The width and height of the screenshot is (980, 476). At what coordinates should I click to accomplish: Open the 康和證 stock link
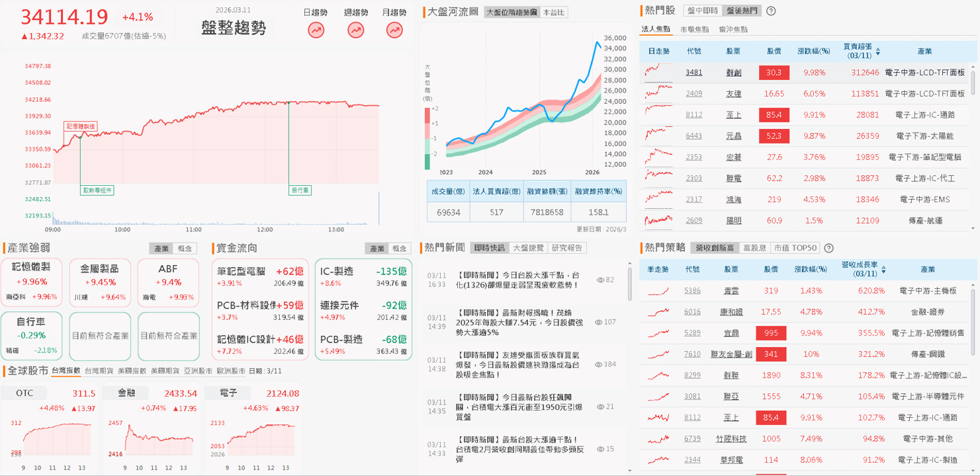tap(732, 311)
